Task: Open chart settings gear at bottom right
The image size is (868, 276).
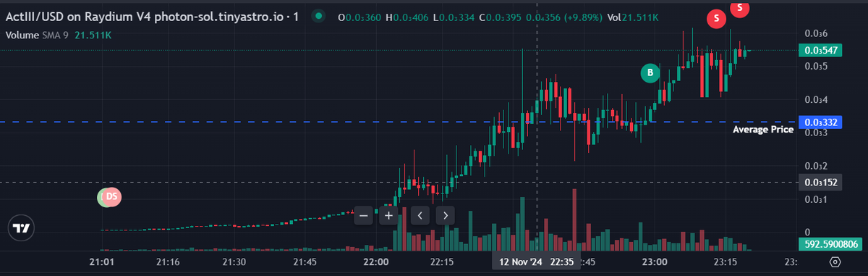Action: click(835, 262)
